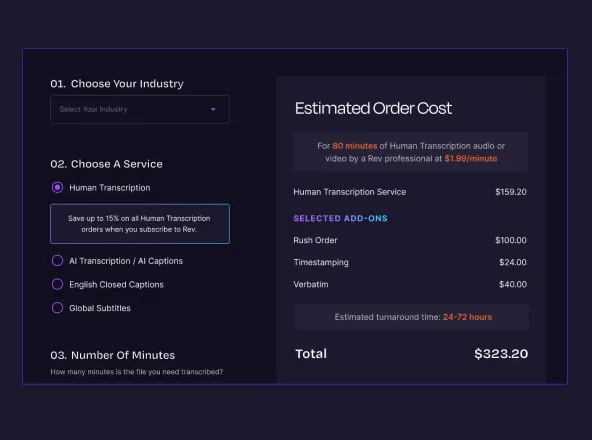Select the Human Transcription radio button
The height and width of the screenshot is (440, 592).
57,187
